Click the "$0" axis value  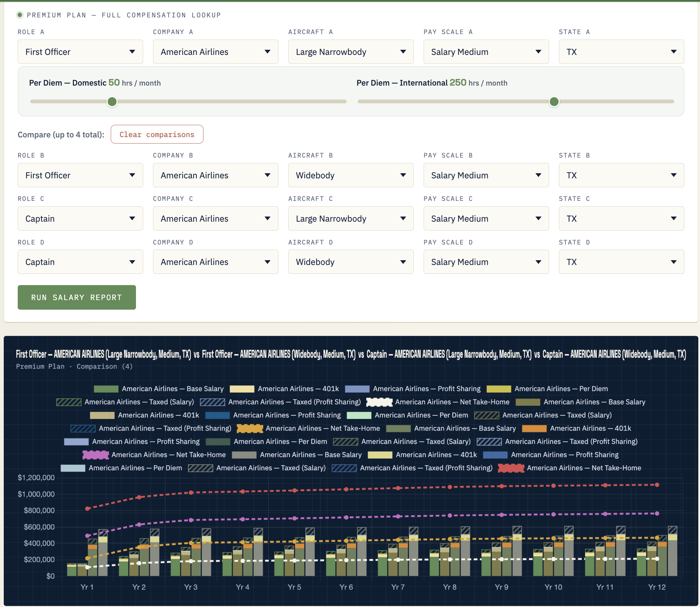[50, 576]
